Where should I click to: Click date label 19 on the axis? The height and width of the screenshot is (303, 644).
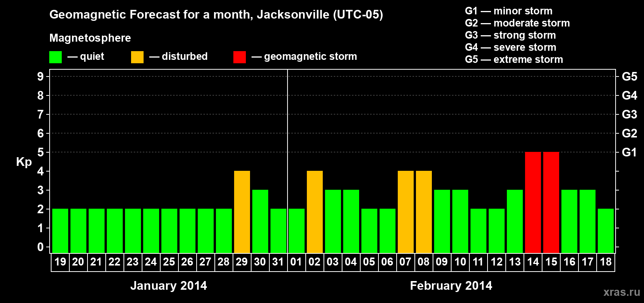[x=60, y=262]
